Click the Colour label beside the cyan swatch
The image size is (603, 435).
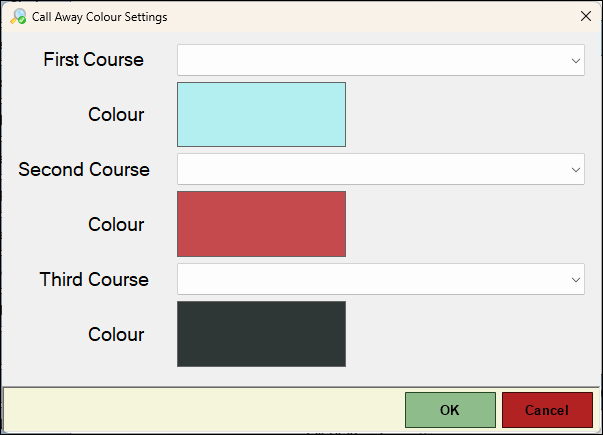[116, 115]
